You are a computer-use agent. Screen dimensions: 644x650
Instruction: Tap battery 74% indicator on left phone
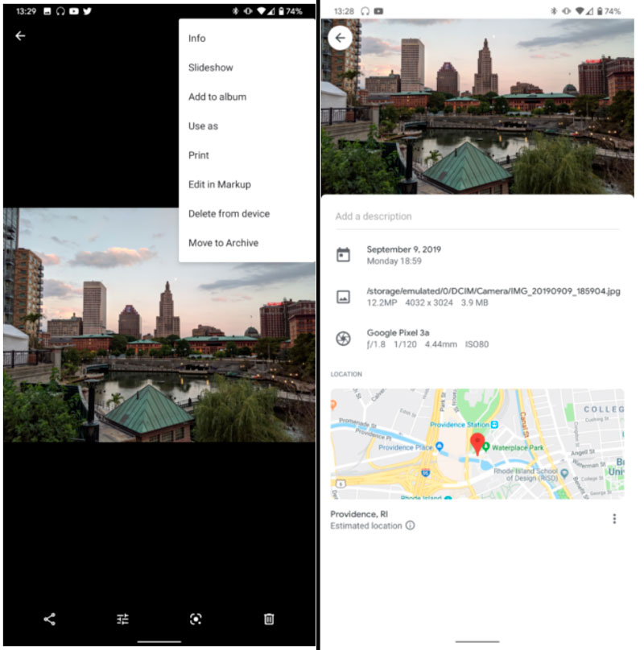point(290,11)
